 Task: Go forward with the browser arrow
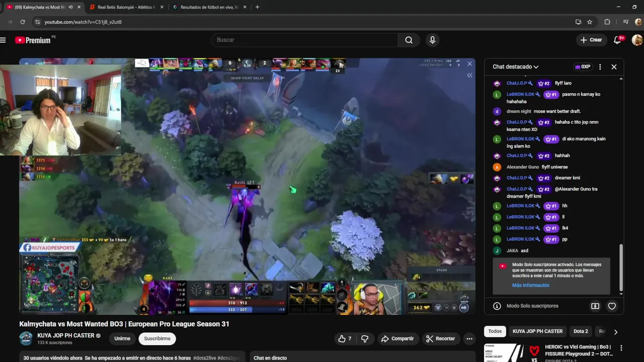pos(9,22)
